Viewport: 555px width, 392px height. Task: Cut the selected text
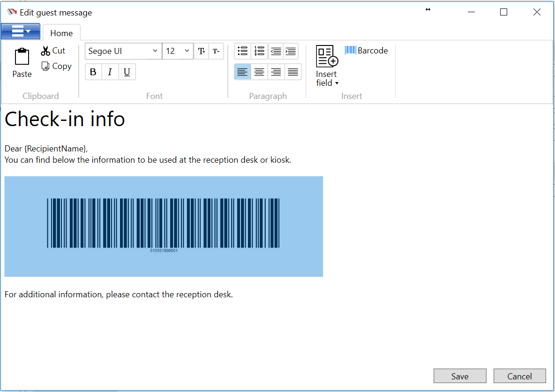(x=53, y=51)
